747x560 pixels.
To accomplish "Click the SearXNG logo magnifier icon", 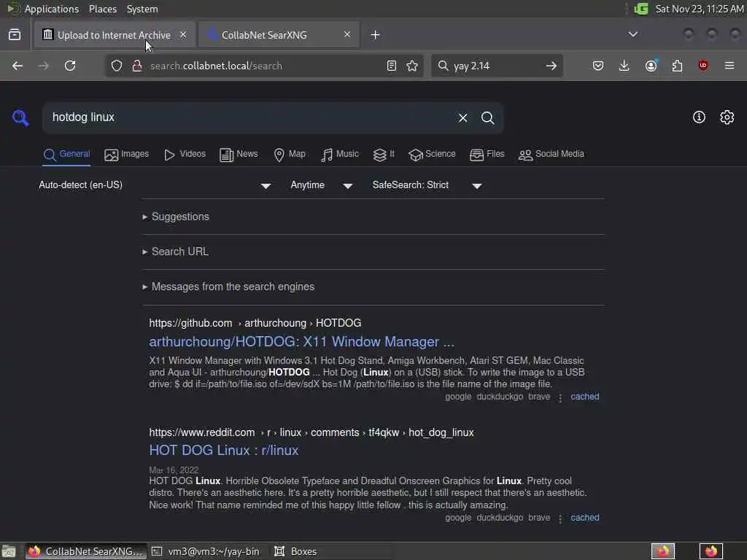I will point(20,117).
